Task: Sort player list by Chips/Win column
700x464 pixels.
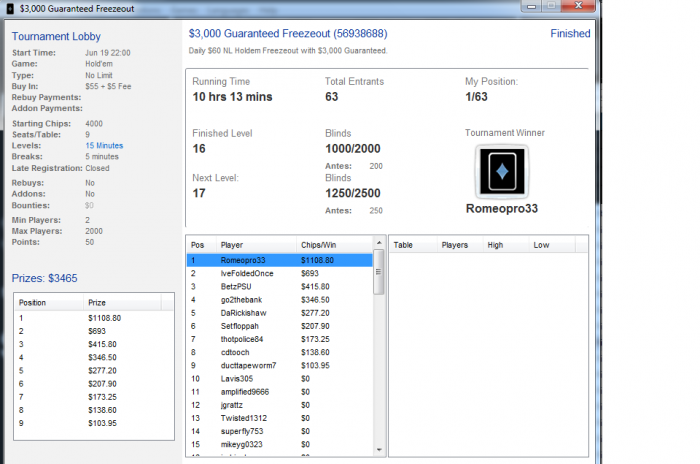Action: 334,245
